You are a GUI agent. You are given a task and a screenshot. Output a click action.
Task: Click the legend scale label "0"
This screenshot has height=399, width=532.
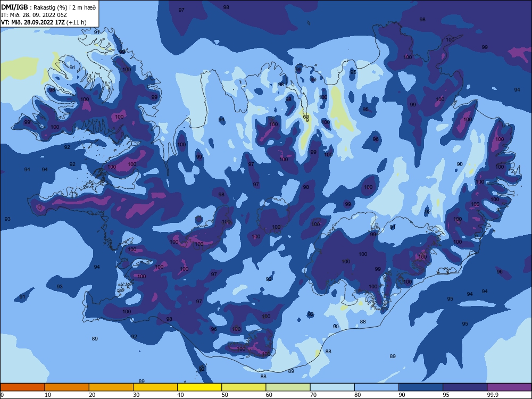2,395
